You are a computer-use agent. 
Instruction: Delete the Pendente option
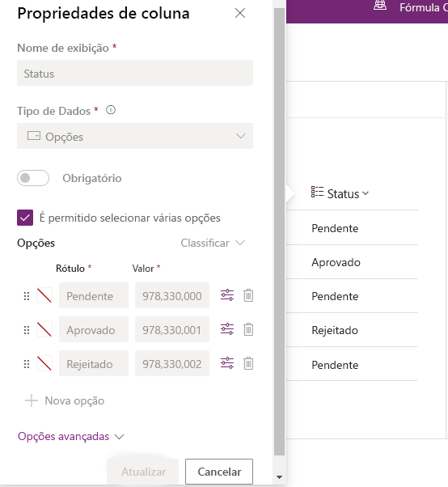click(248, 295)
